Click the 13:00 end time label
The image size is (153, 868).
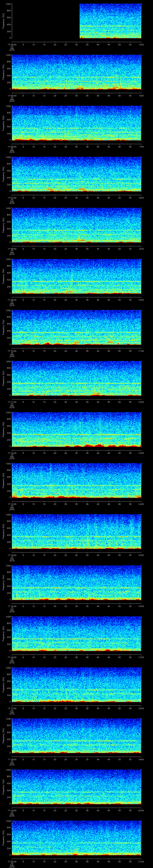tap(141, 453)
